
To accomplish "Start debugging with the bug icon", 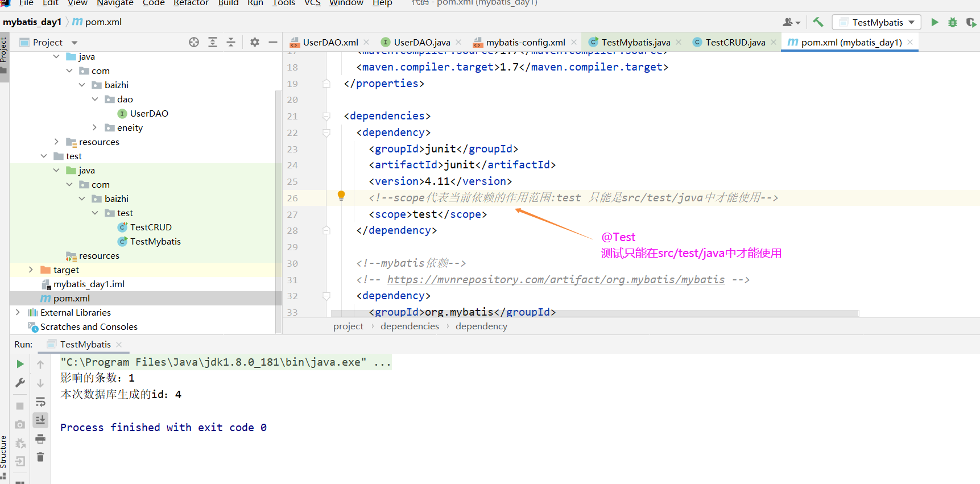I will point(953,22).
